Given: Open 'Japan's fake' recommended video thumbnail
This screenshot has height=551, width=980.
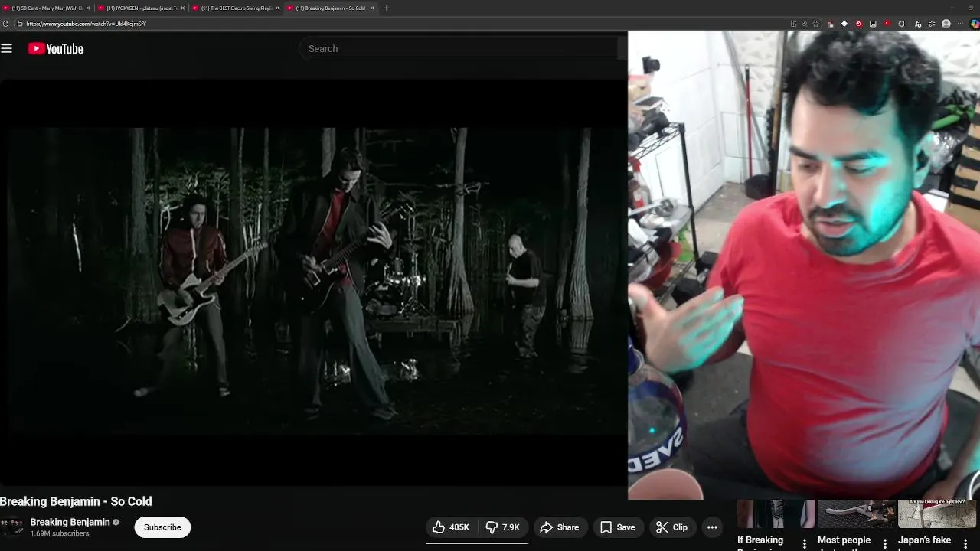Looking at the screenshot, I should (x=937, y=514).
